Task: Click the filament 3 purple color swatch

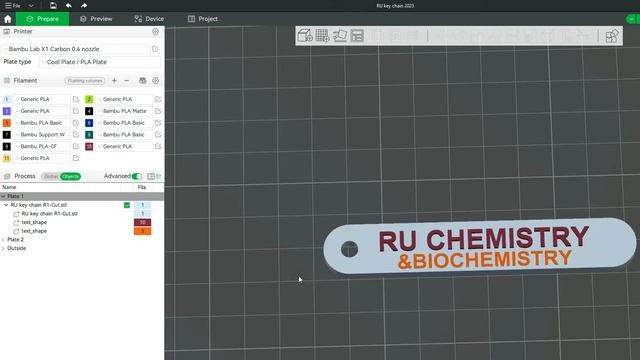Action: [x=7, y=111]
